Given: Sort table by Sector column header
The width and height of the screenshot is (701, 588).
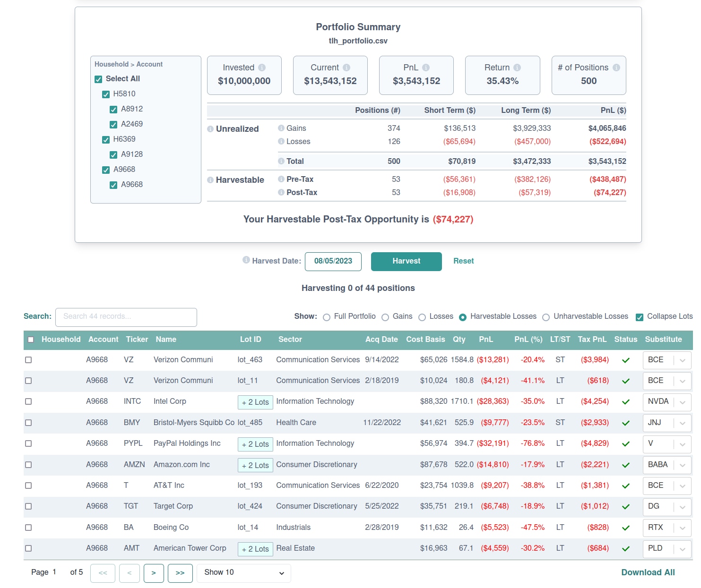Looking at the screenshot, I should point(290,339).
